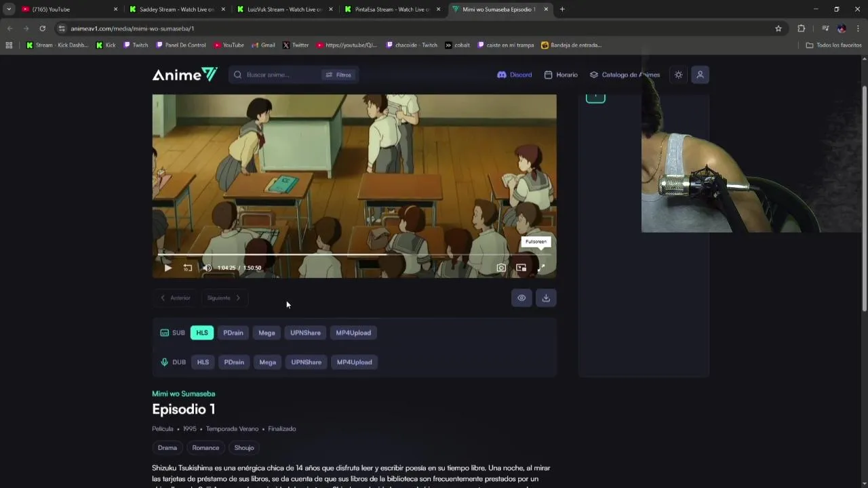Screen dimensions: 868x488
Task: Open the Horario schedule page
Action: [561, 75]
